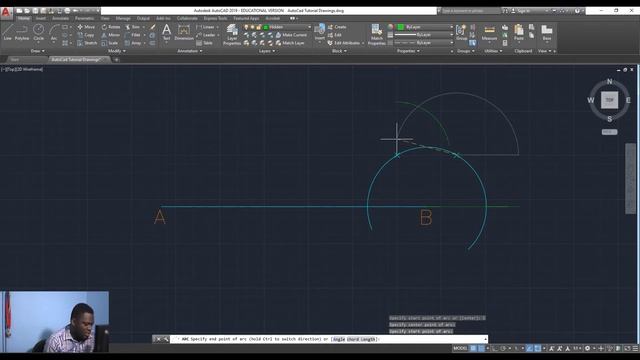This screenshot has height=360, width=640.
Task: Click Match Layer button
Action: click(x=290, y=43)
